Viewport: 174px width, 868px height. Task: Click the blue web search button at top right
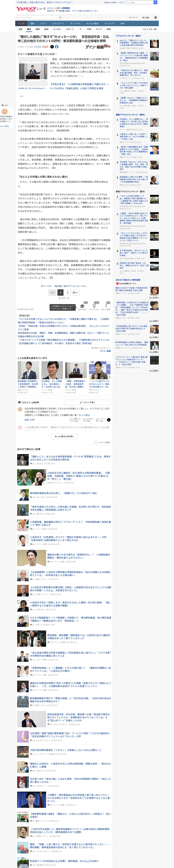point(155,2)
